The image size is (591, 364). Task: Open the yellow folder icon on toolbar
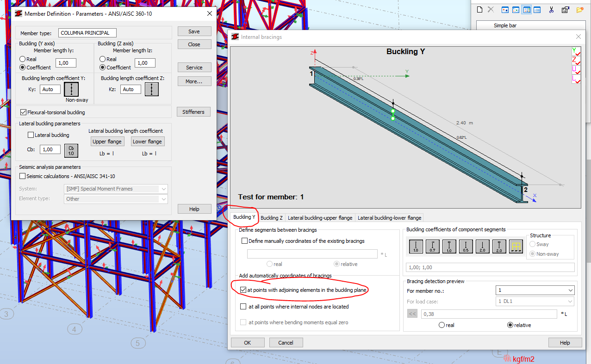pos(580,9)
